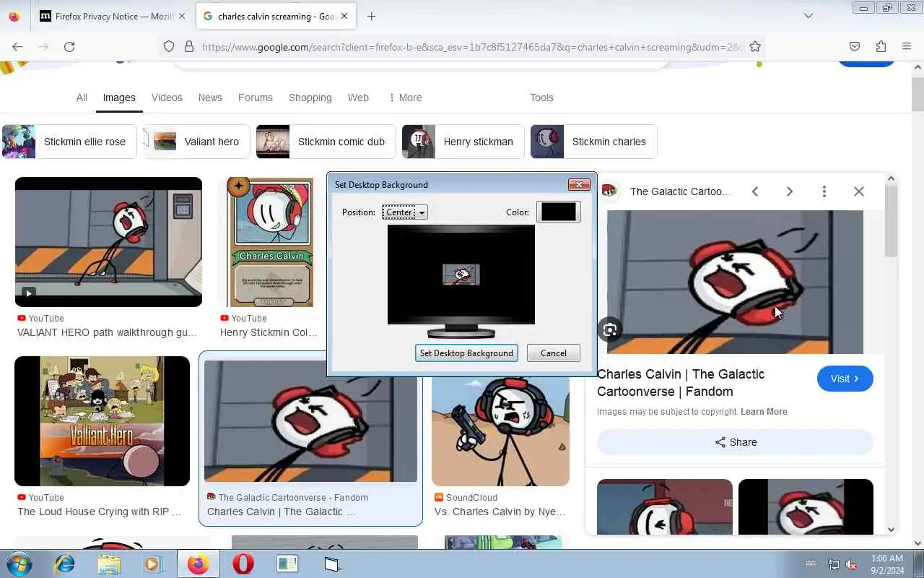Visit the Galactic Cartoonverse Fandom page
Viewport: 924px width, 578px height.
(845, 379)
